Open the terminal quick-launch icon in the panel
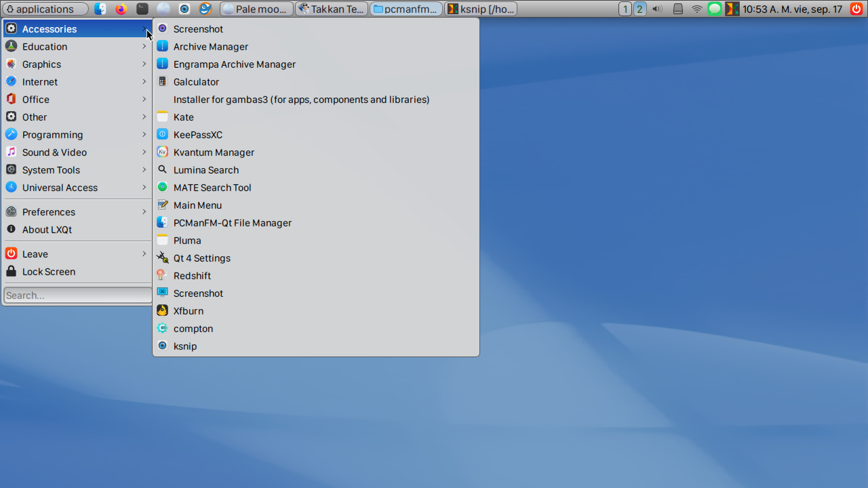 tap(142, 9)
